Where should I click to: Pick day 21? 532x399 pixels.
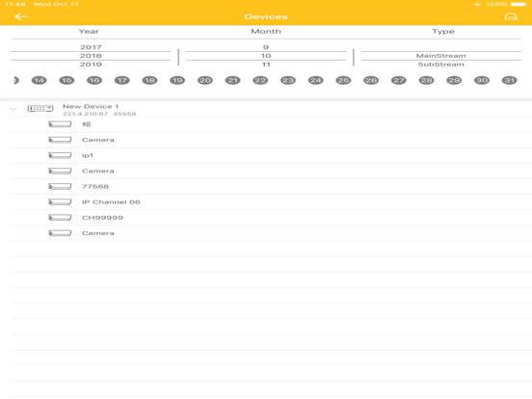tap(232, 80)
